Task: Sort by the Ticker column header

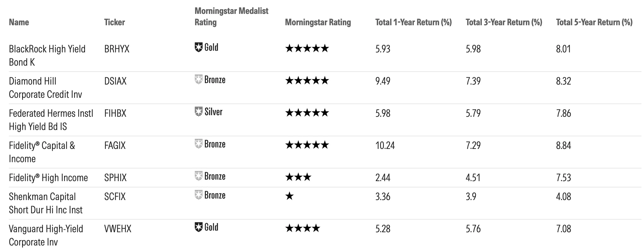Action: 115,22
